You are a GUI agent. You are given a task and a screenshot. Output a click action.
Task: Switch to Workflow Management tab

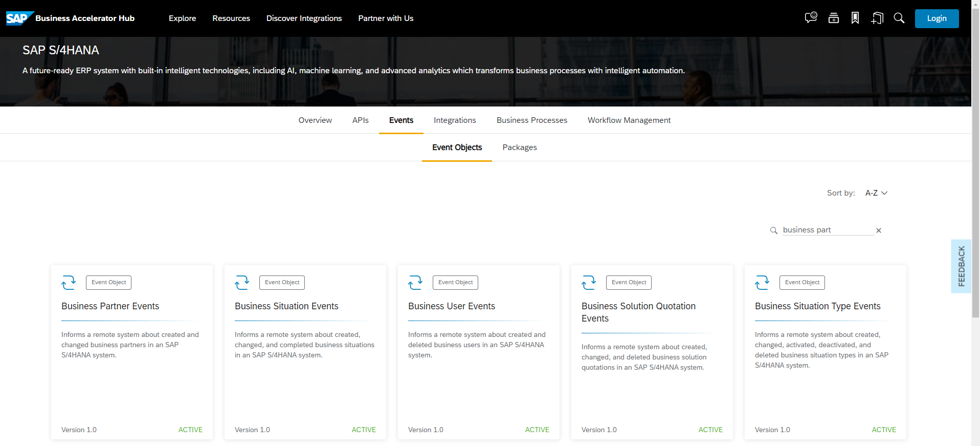[629, 120]
